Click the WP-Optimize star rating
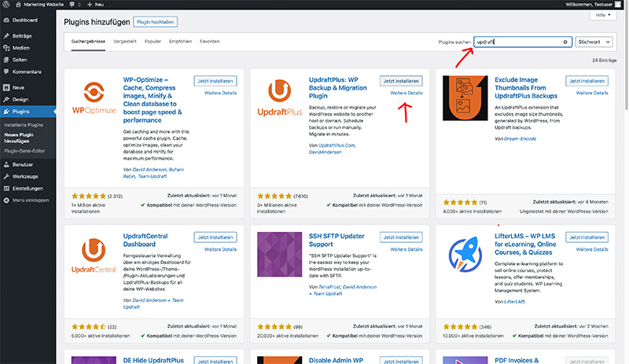The image size is (629, 364). click(x=89, y=196)
